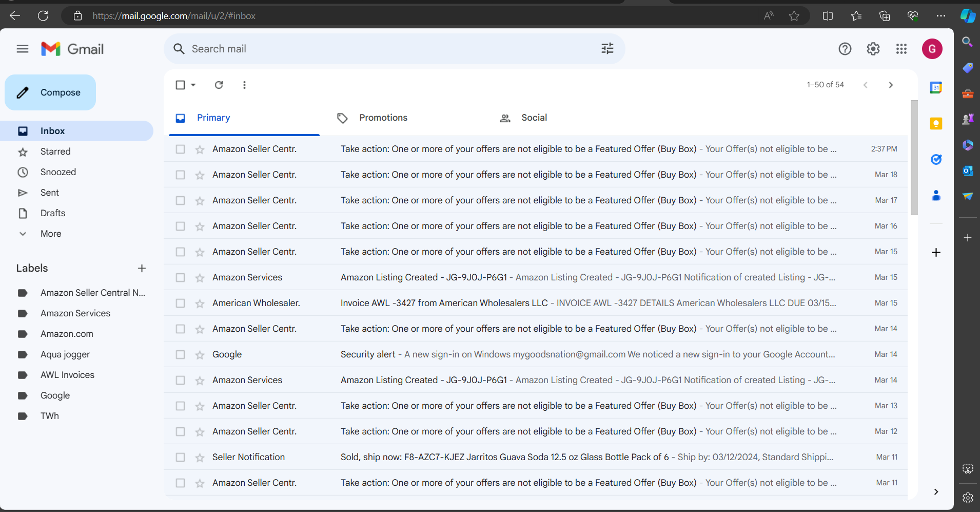Add this page to browser favorites
980x512 pixels.
pos(794,16)
